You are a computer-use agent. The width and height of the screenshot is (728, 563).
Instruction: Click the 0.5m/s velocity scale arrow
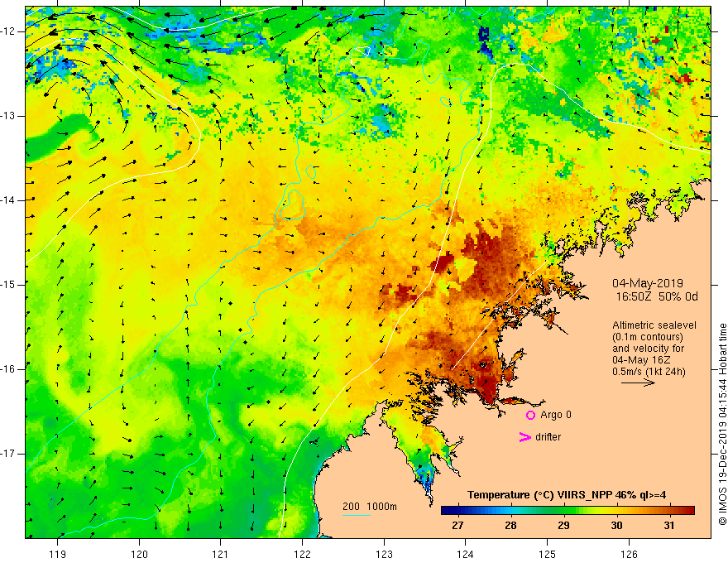tap(638, 383)
